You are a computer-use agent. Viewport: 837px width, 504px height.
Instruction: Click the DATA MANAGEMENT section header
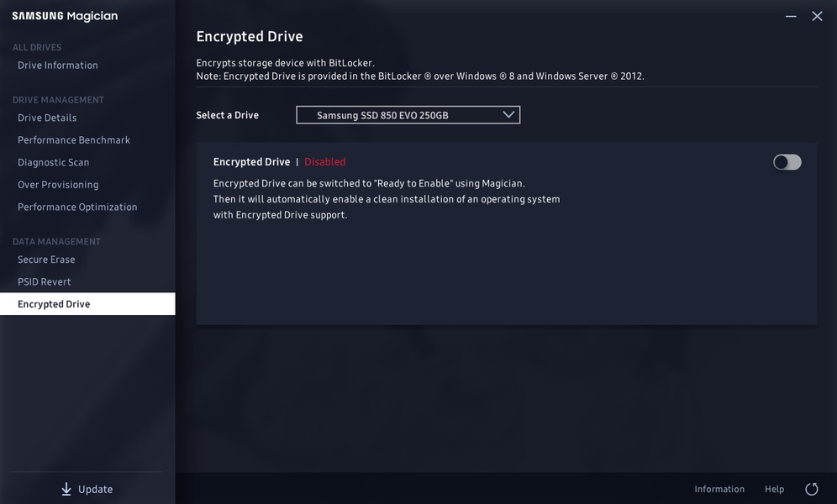(56, 242)
